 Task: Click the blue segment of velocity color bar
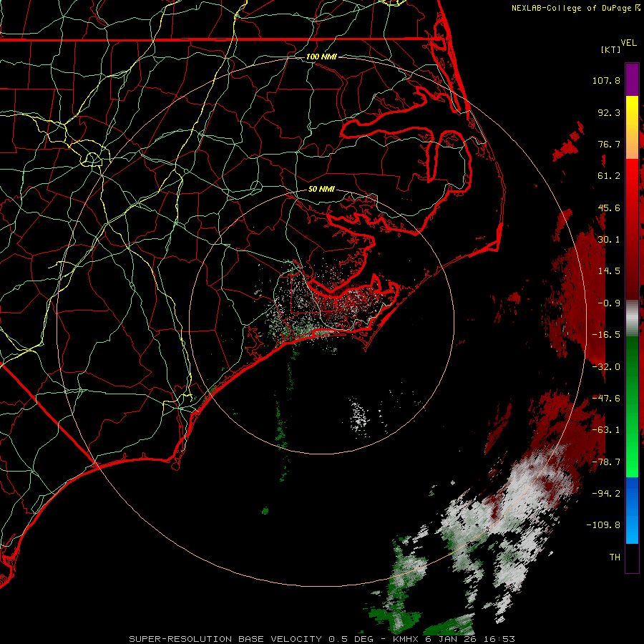click(632, 509)
